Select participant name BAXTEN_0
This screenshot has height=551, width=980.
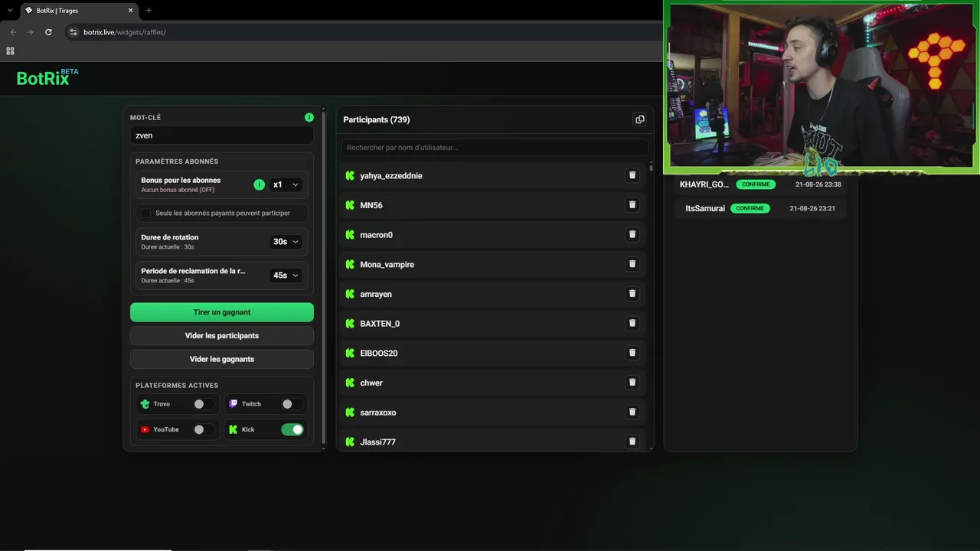tap(380, 324)
